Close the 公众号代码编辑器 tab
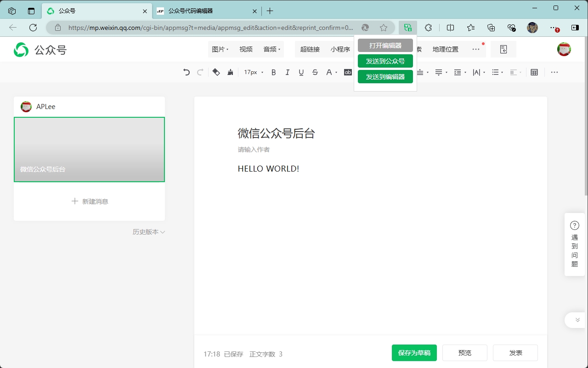Viewport: 588px width, 368px height. point(254,11)
